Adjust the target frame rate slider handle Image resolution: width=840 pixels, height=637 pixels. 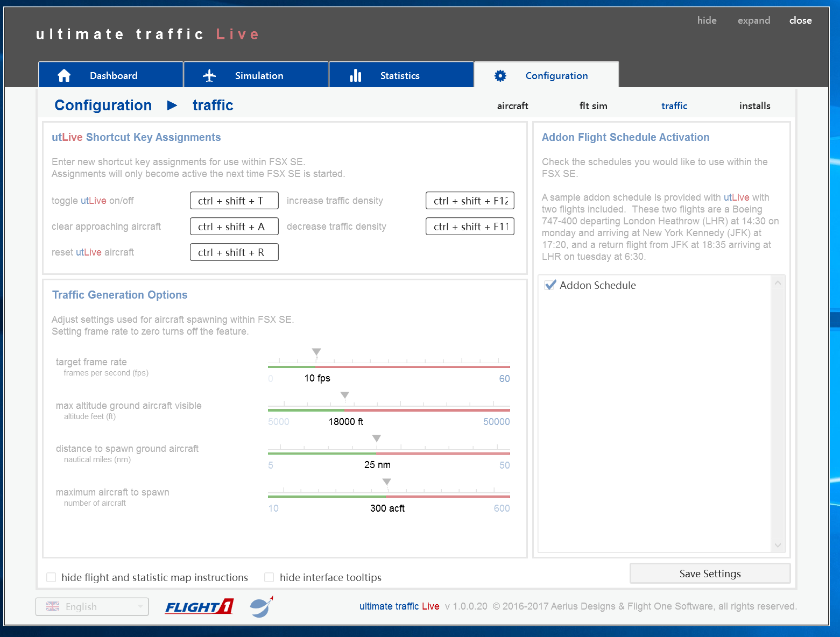[x=316, y=352]
